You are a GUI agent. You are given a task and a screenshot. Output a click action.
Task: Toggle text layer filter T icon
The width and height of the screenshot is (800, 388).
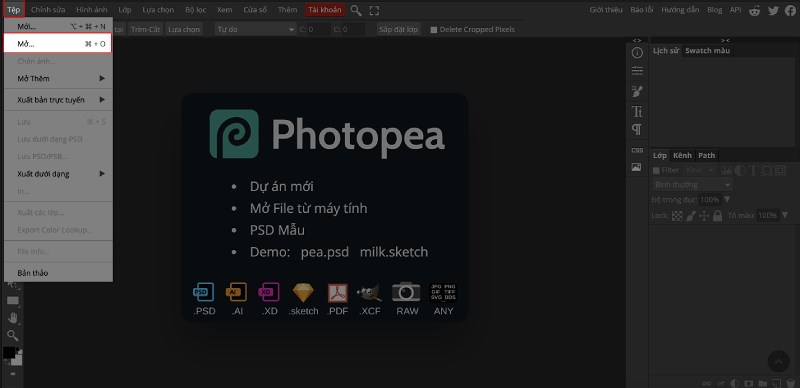point(753,171)
